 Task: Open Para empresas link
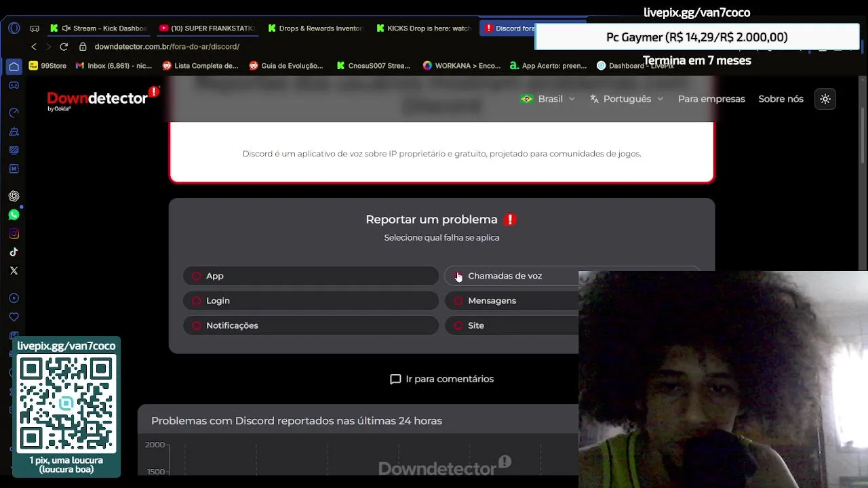point(711,99)
